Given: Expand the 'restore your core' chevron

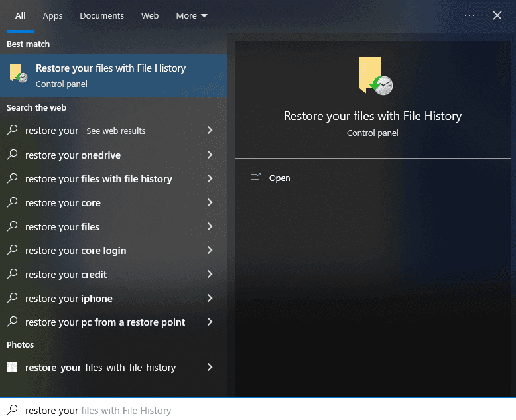Looking at the screenshot, I should [210, 202].
